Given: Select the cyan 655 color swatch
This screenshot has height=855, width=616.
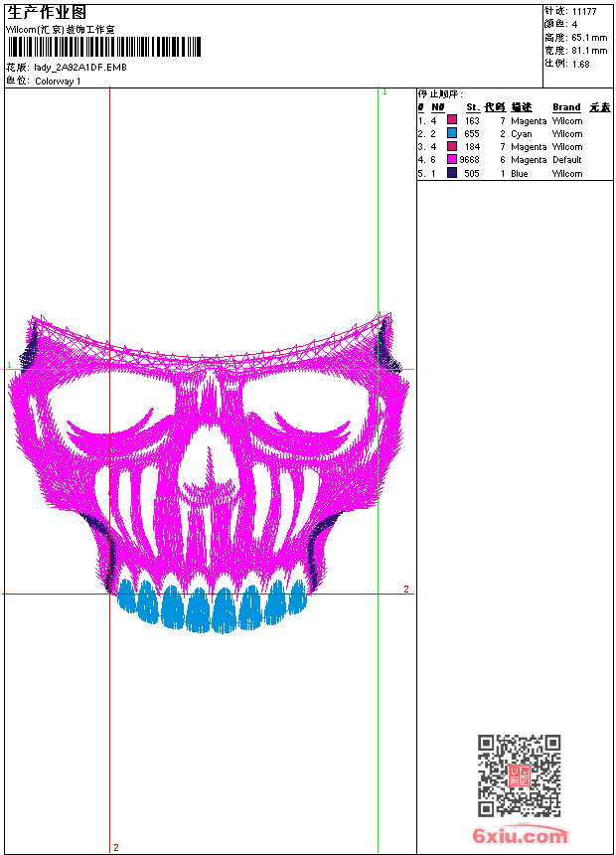Looking at the screenshot, I should click(x=452, y=133).
